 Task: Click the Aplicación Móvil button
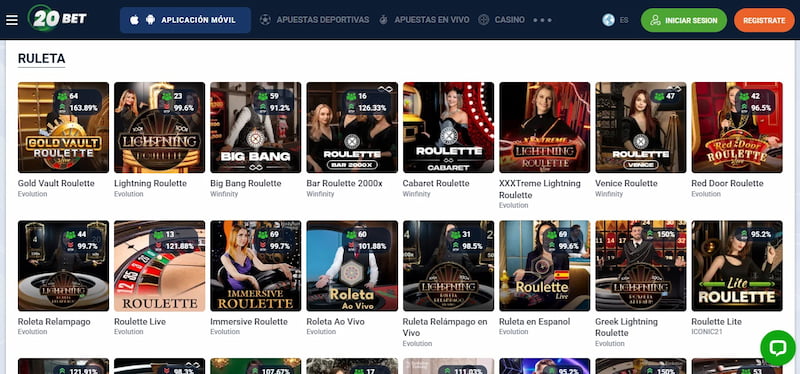tap(185, 20)
